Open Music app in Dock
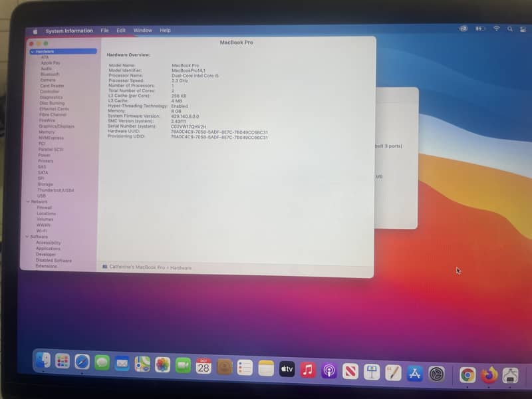 coord(308,370)
